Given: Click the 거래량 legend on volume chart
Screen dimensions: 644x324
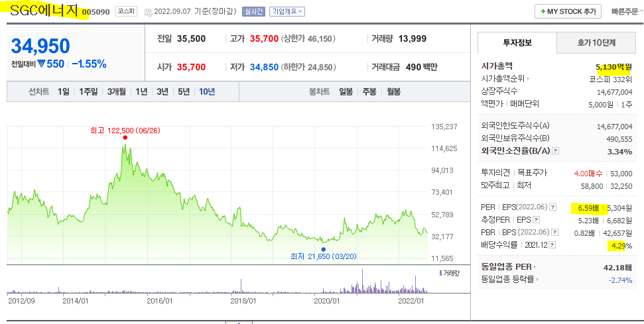Looking at the screenshot, I should (x=450, y=273).
